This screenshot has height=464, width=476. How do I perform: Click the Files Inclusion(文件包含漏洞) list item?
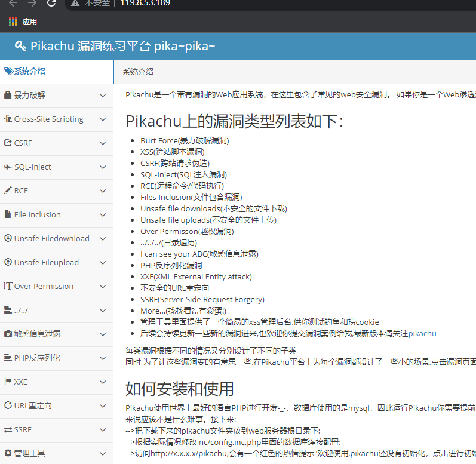coord(191,197)
